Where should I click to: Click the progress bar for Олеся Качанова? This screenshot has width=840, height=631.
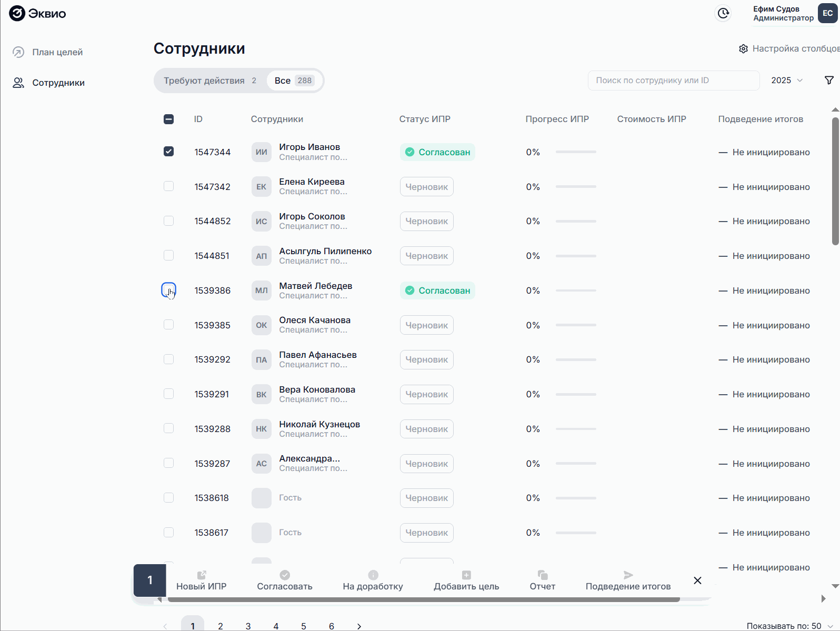click(576, 325)
